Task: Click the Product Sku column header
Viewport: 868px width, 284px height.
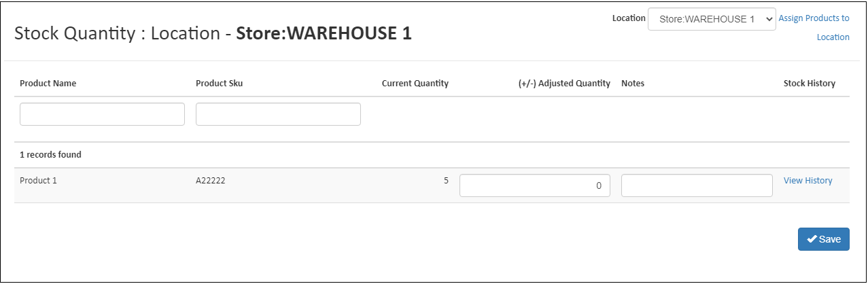Action: [219, 84]
